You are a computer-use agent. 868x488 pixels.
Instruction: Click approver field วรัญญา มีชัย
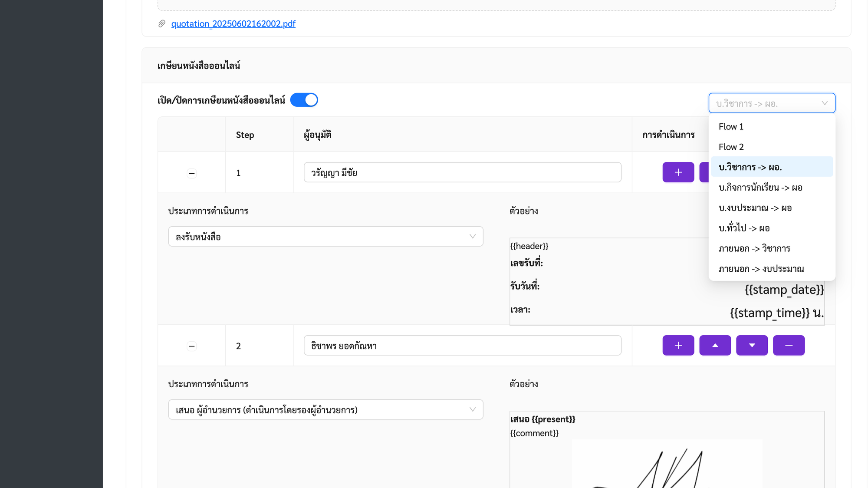click(x=462, y=172)
